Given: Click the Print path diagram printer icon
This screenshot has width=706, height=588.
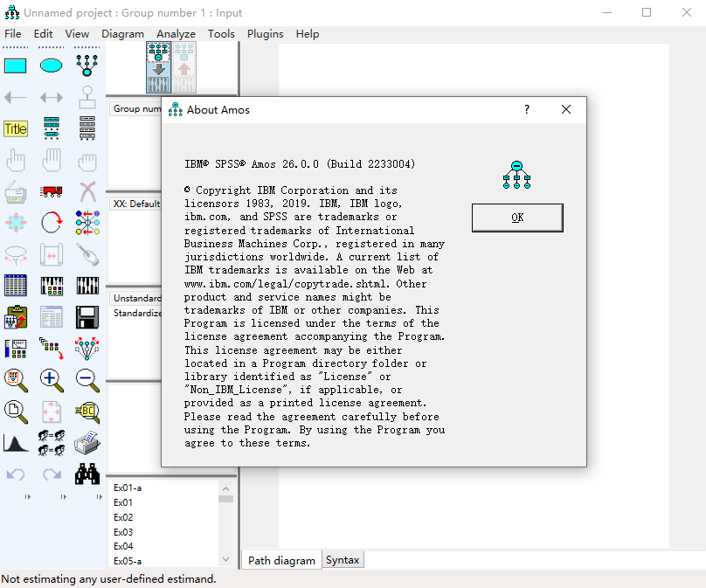Looking at the screenshot, I should click(x=87, y=442).
